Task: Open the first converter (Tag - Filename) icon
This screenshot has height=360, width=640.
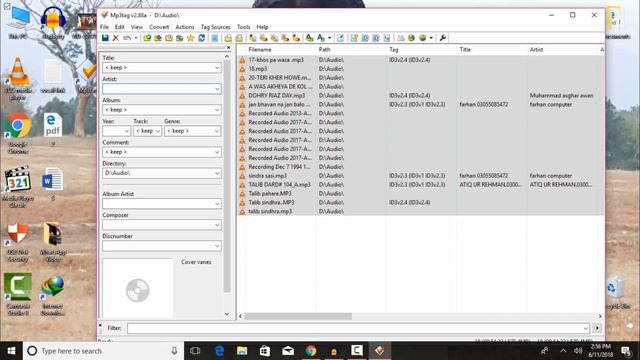Action: 253,38
